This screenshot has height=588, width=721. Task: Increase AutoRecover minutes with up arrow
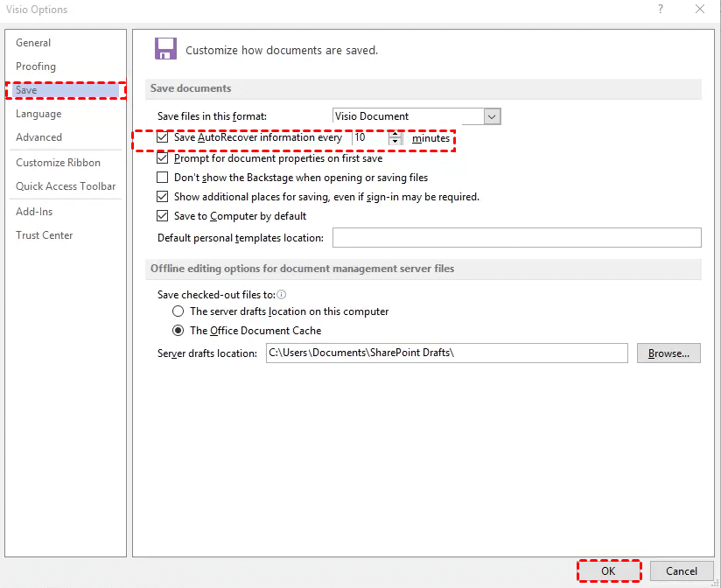[x=395, y=134]
